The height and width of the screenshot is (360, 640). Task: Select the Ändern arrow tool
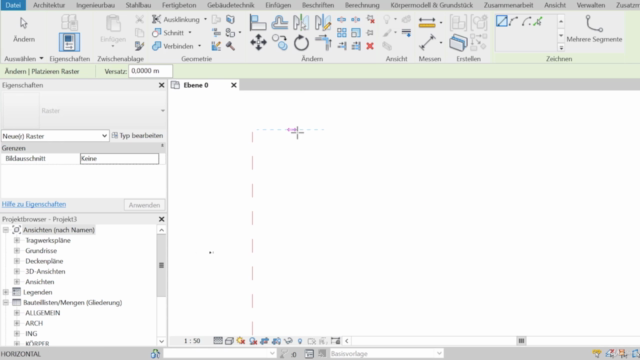24,29
